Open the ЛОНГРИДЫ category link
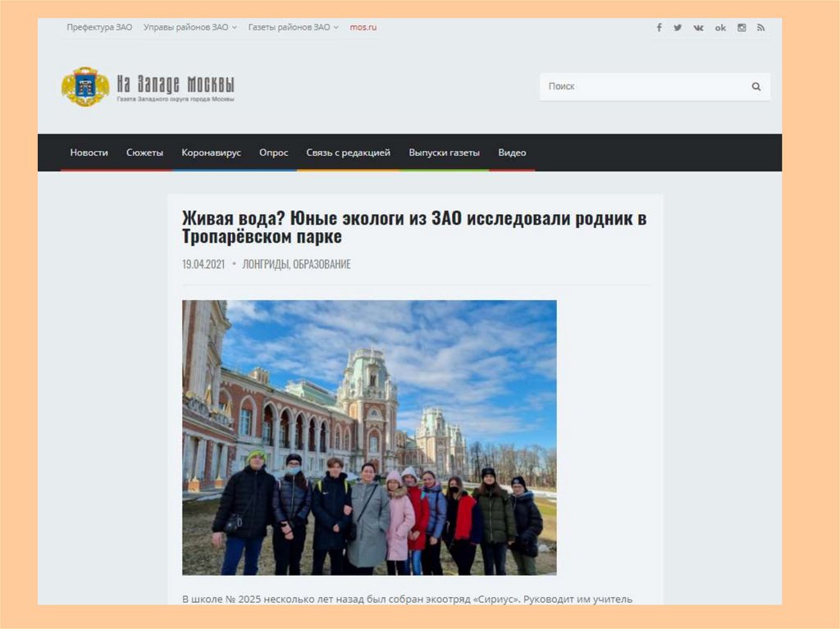 266,264
